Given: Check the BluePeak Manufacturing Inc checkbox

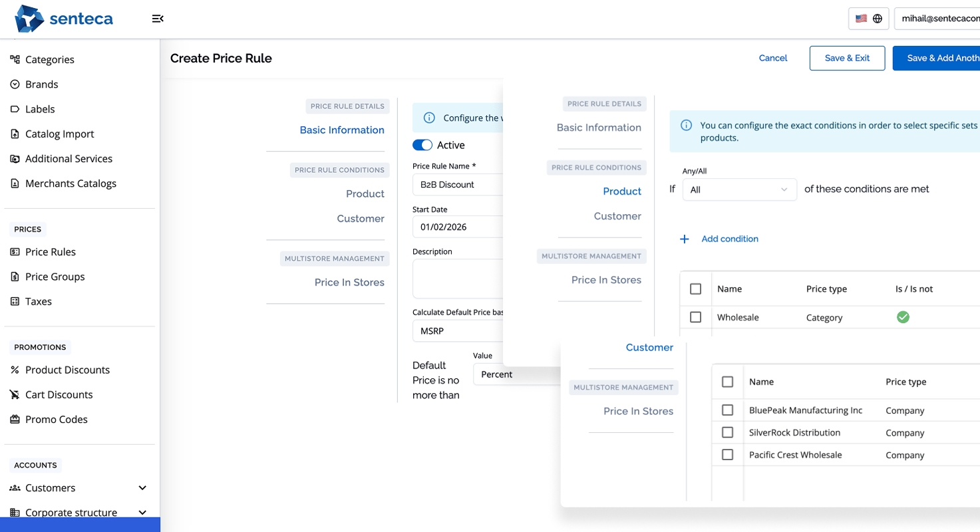Looking at the screenshot, I should point(727,410).
